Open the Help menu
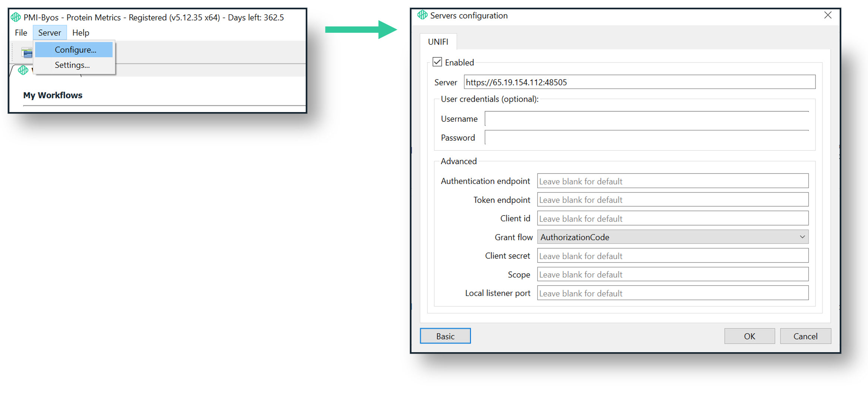Image resolution: width=868 pixels, height=395 pixels. (80, 33)
